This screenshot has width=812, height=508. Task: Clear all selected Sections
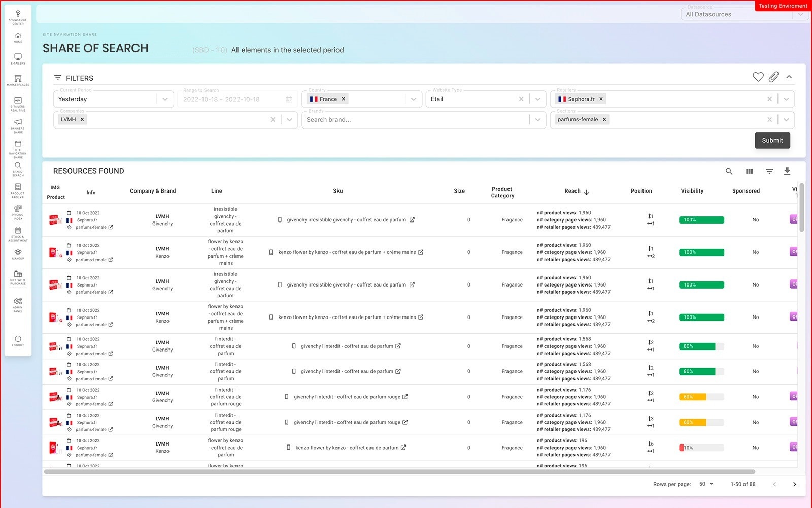pyautogui.click(x=770, y=120)
